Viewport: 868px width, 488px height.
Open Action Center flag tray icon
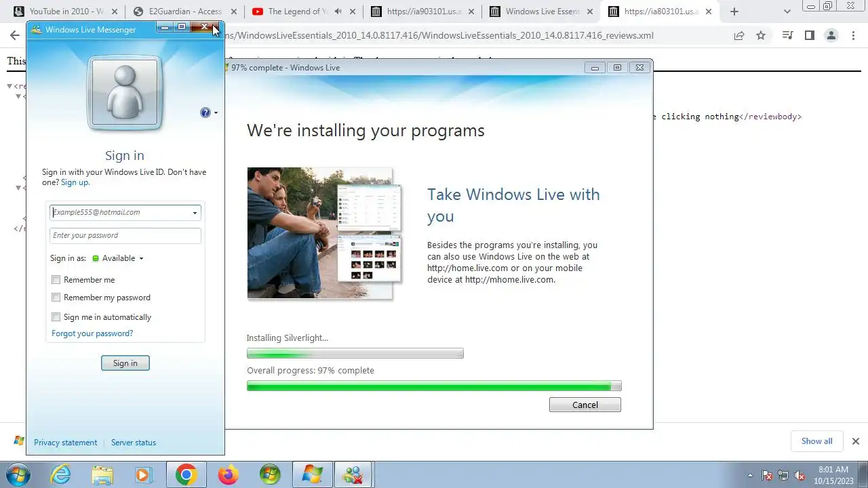[768, 475]
